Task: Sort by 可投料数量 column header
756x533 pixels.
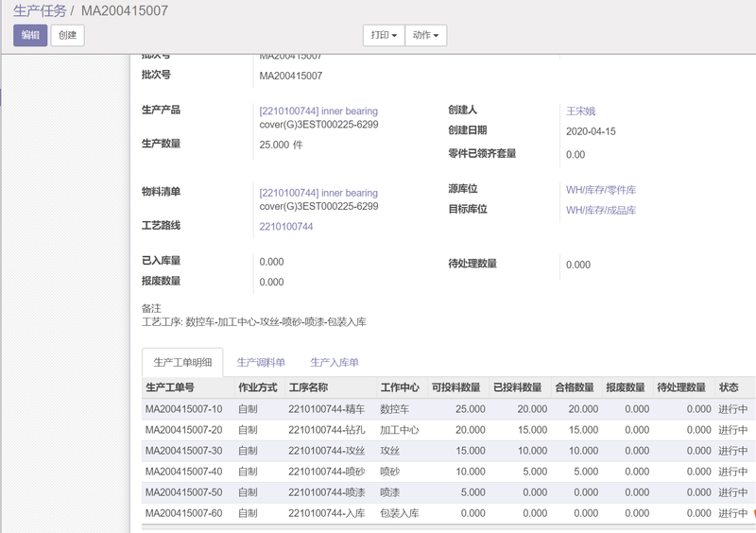Action: point(455,387)
